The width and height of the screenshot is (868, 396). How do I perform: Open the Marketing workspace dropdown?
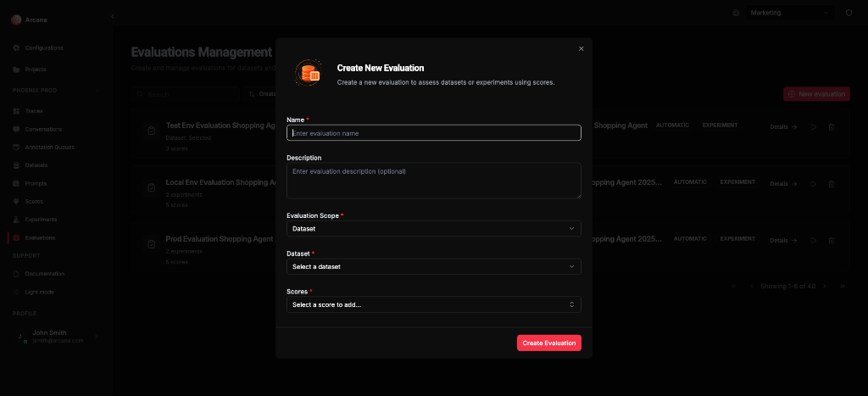pos(791,13)
